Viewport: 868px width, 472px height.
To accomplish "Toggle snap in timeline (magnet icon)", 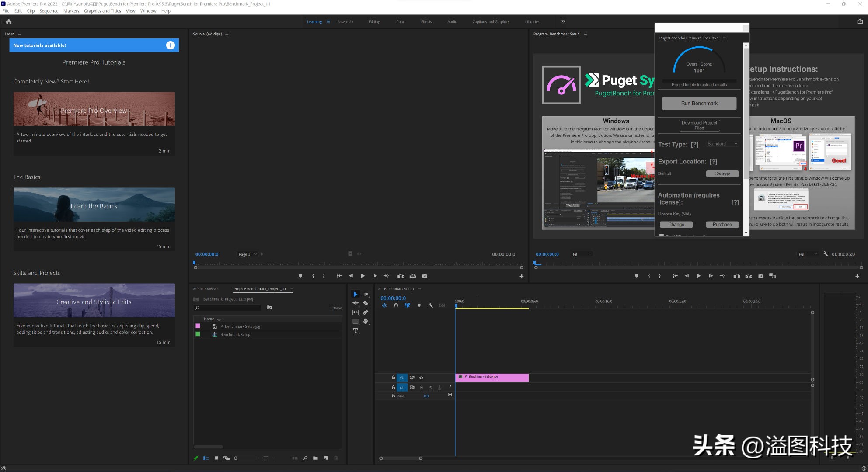I will pyautogui.click(x=396, y=305).
